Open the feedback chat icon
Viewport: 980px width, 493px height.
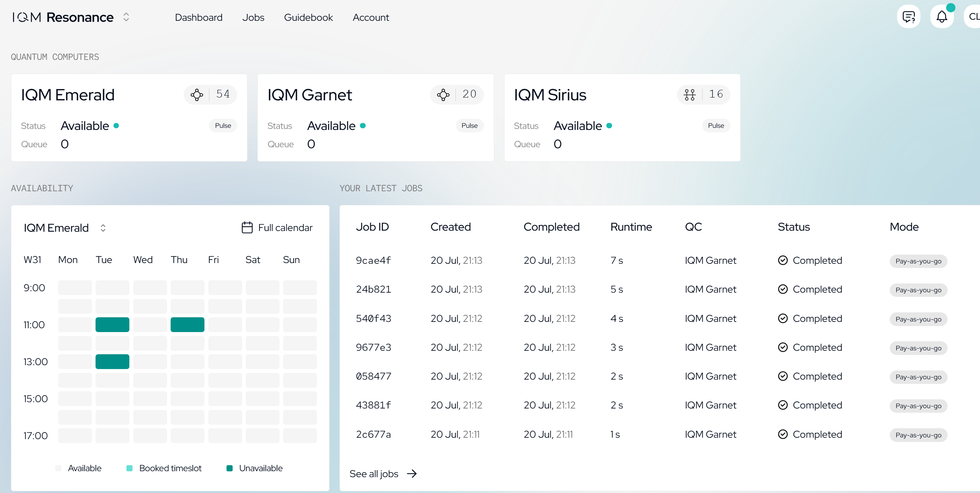pos(908,17)
